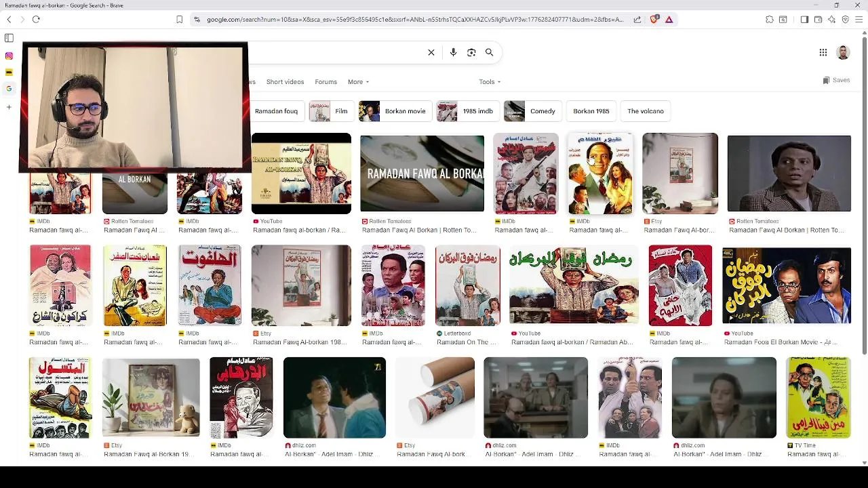This screenshot has height=488, width=868.
Task: Reload the Google search page
Action: 36,20
